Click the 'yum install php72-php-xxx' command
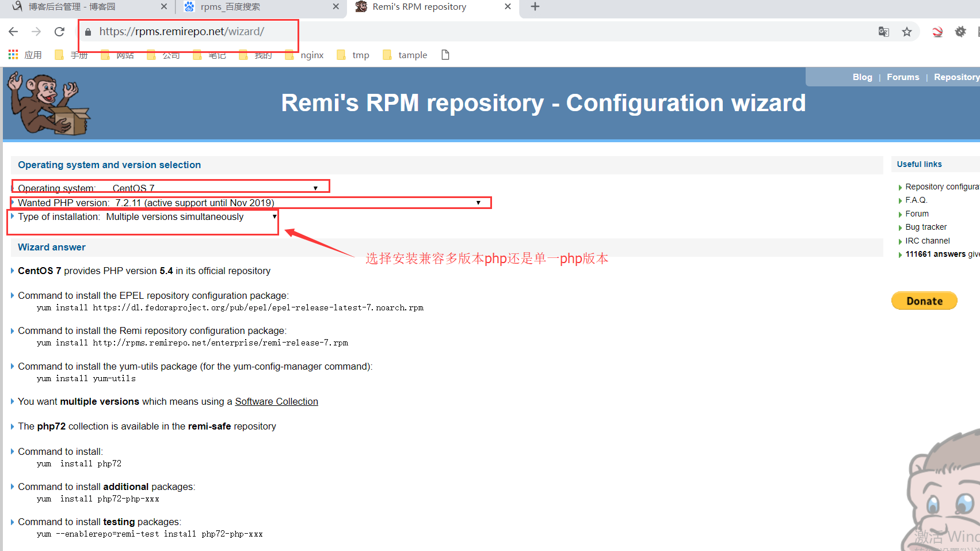 click(98, 499)
